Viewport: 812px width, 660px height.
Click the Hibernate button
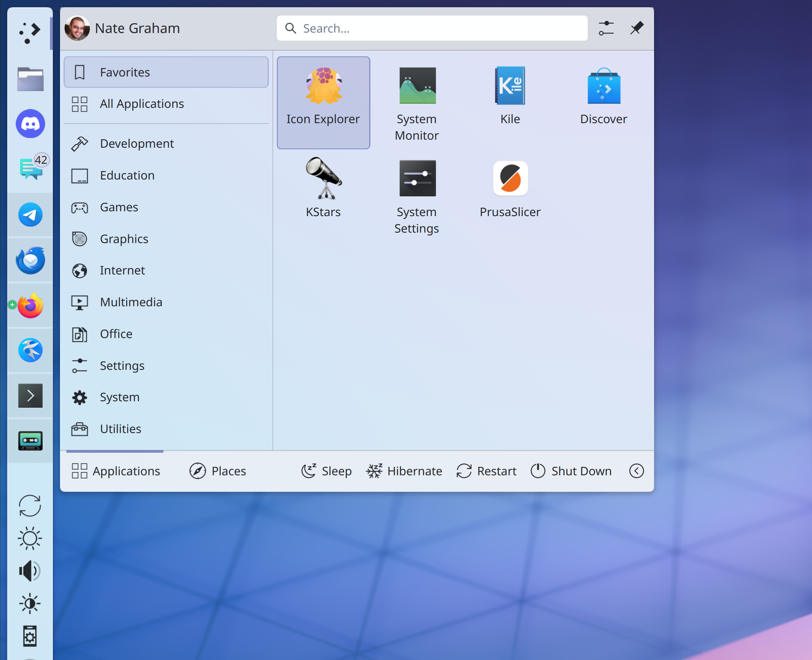click(404, 471)
